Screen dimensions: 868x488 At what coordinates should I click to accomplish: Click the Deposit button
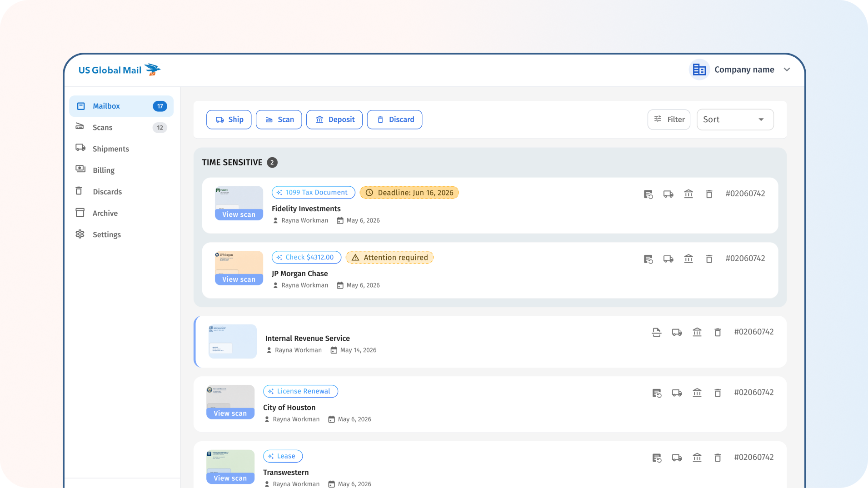(334, 120)
